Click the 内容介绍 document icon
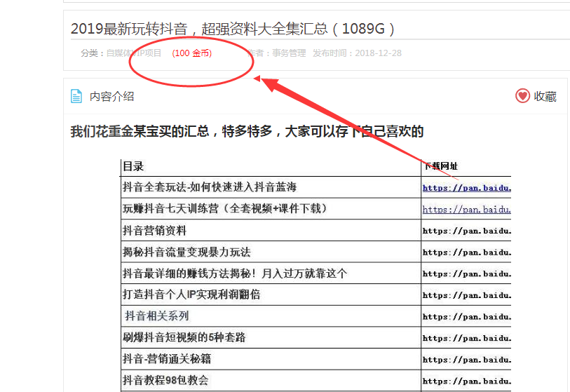 (76, 96)
